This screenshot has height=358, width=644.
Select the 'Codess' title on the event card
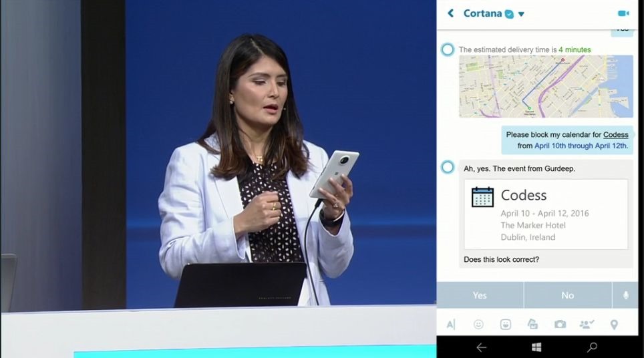pos(524,195)
